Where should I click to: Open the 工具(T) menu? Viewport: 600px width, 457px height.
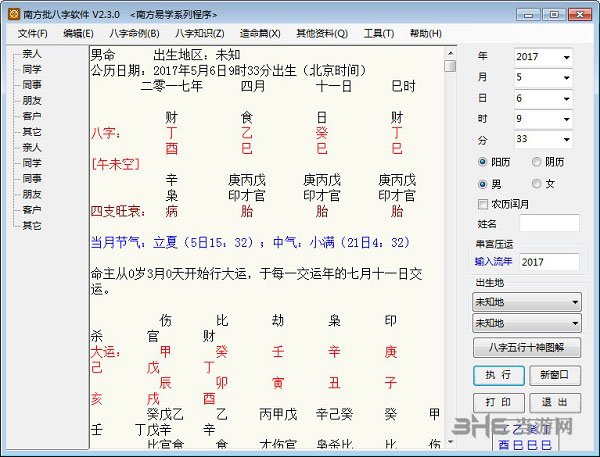(379, 34)
